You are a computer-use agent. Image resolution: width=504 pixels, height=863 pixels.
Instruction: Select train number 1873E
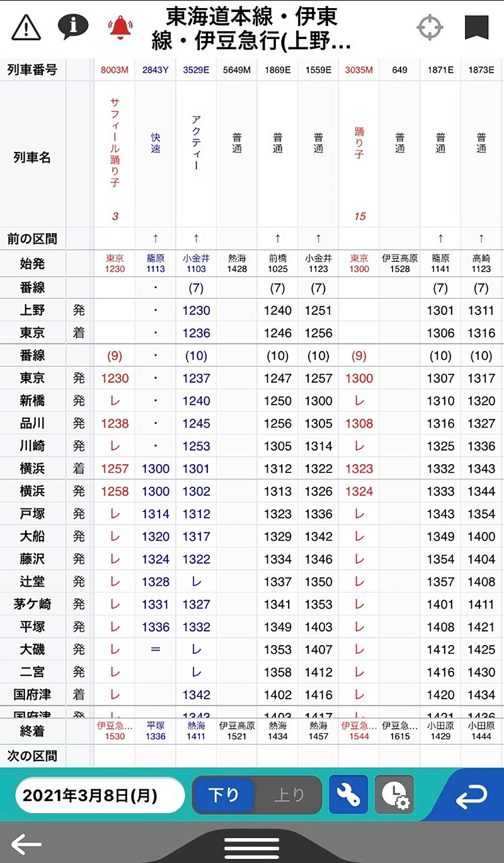pos(481,70)
